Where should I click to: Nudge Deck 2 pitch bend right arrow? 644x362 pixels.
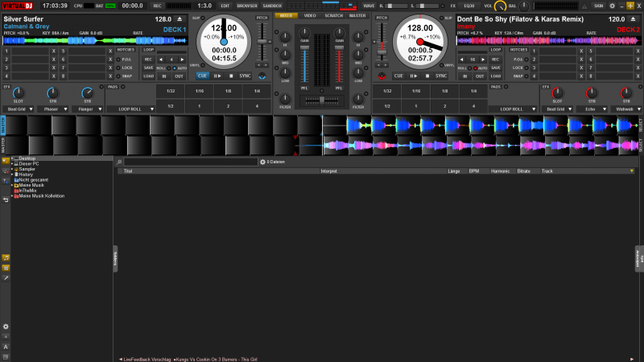coord(386,65)
